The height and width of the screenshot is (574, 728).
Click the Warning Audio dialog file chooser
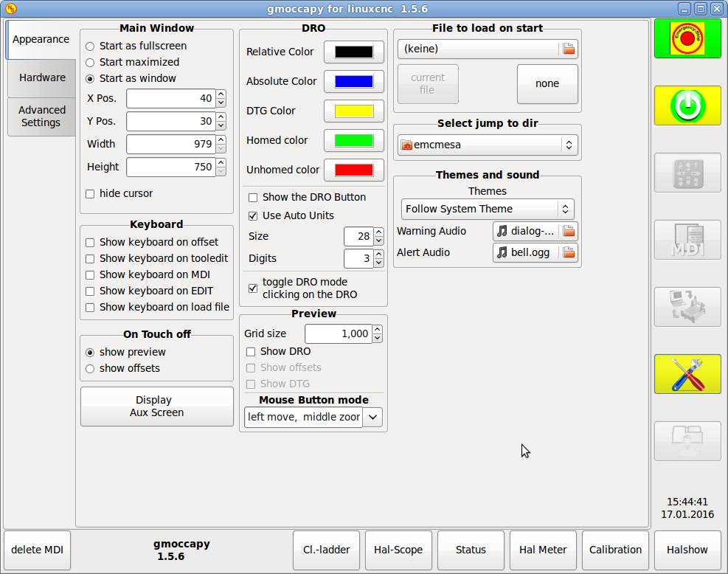535,231
